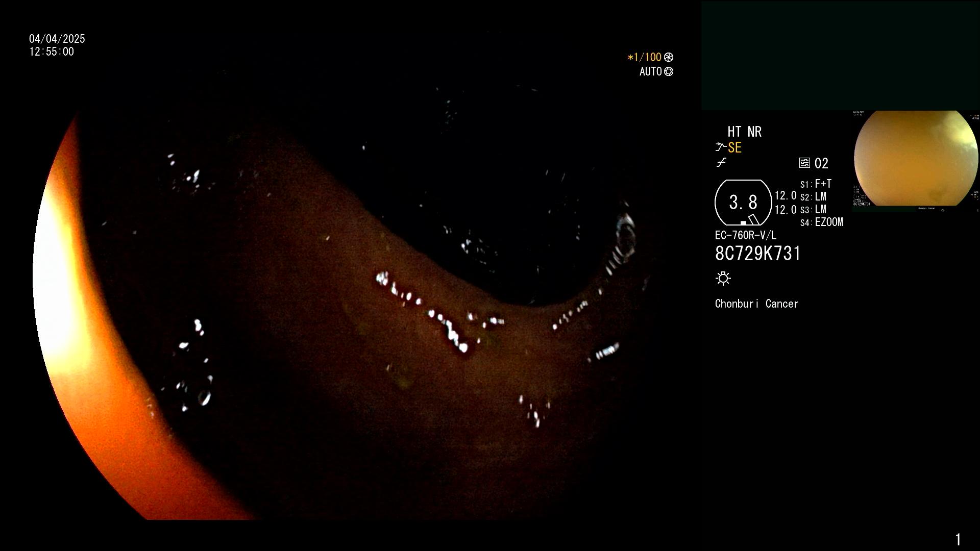980x551 pixels.
Task: Click the SE enhancement label
Action: coord(734,147)
